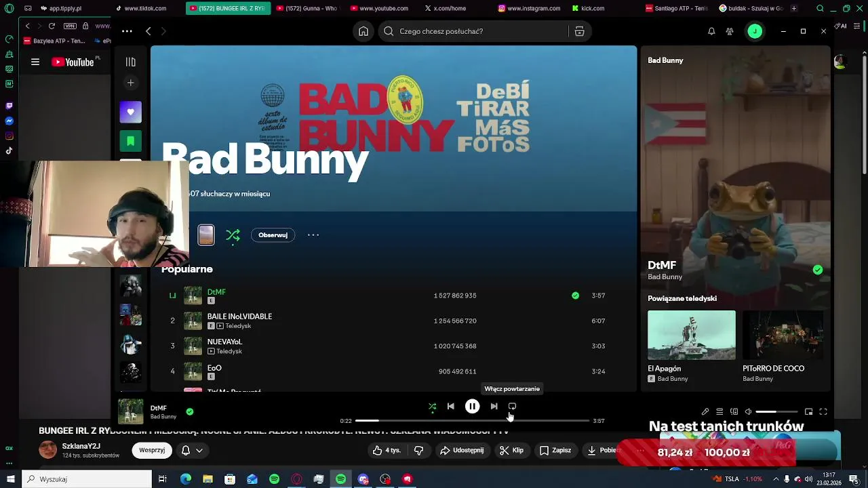Like the YouTube video 4 tys.
The image size is (868, 488).
click(387, 450)
